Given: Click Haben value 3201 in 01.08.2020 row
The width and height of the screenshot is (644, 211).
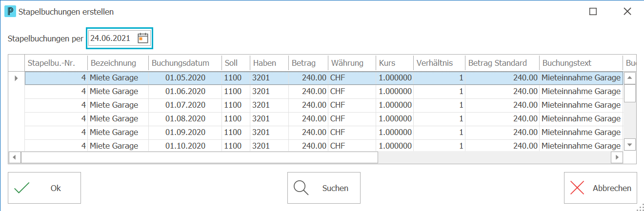Looking at the screenshot, I should tap(261, 119).
